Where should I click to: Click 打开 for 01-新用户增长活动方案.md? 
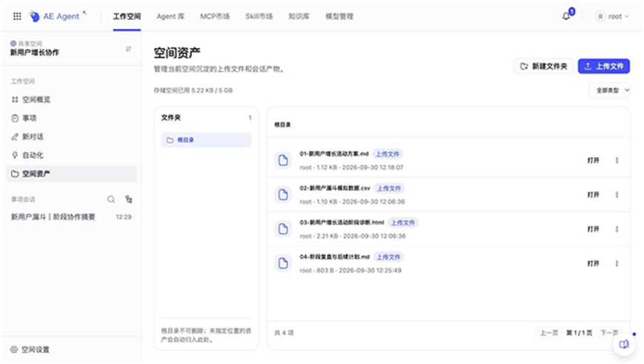point(593,160)
